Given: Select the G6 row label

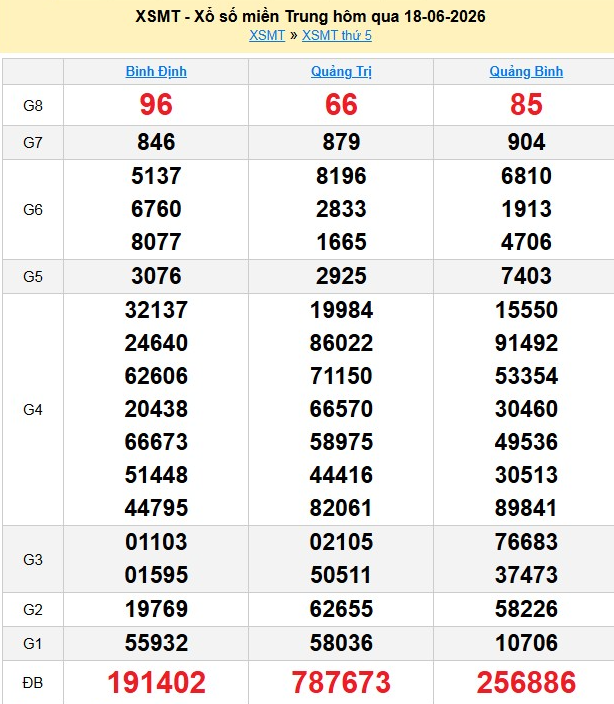Looking at the screenshot, I should tap(33, 210).
